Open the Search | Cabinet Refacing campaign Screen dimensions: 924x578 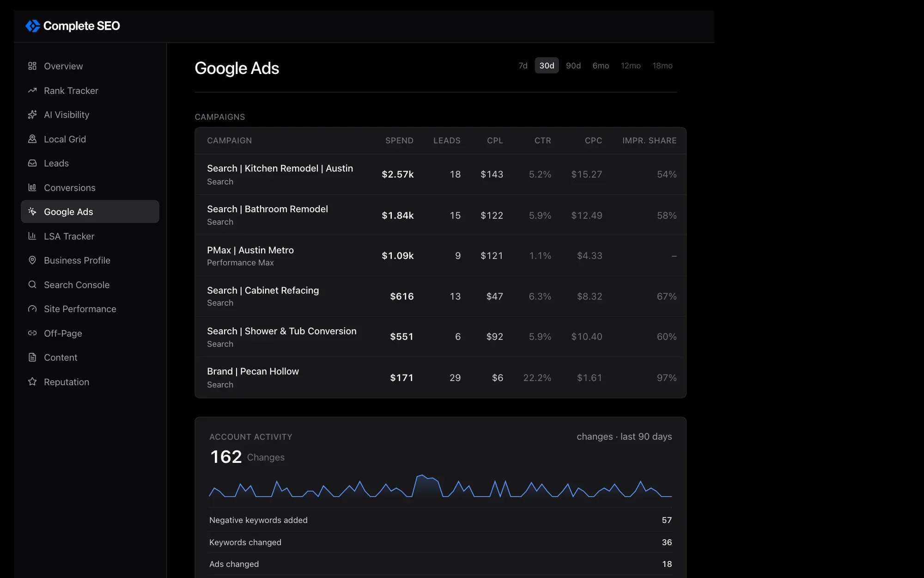pos(440,296)
